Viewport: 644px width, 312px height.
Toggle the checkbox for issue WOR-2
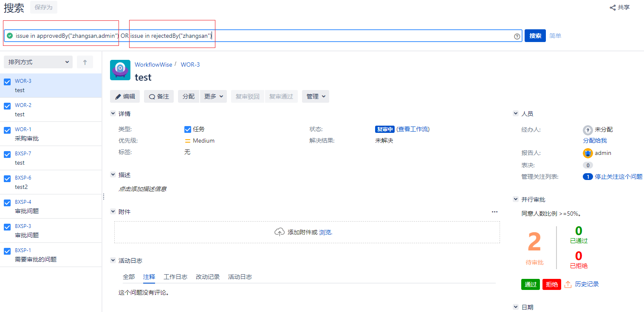point(7,106)
